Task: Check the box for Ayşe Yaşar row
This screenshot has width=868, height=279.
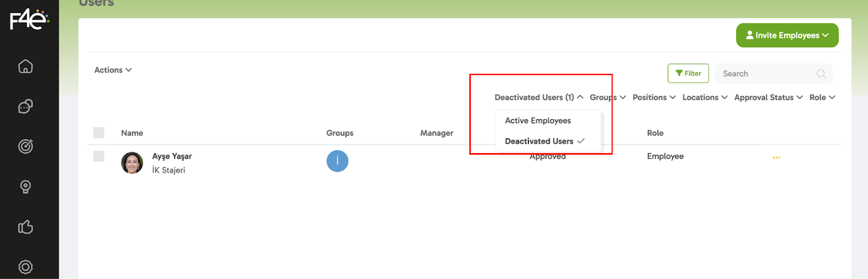Action: (99, 156)
